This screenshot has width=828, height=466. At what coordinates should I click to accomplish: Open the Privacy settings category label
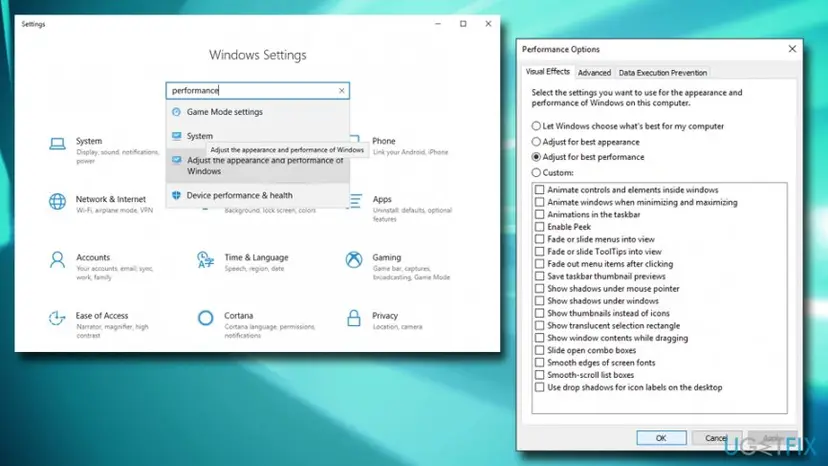385,315
